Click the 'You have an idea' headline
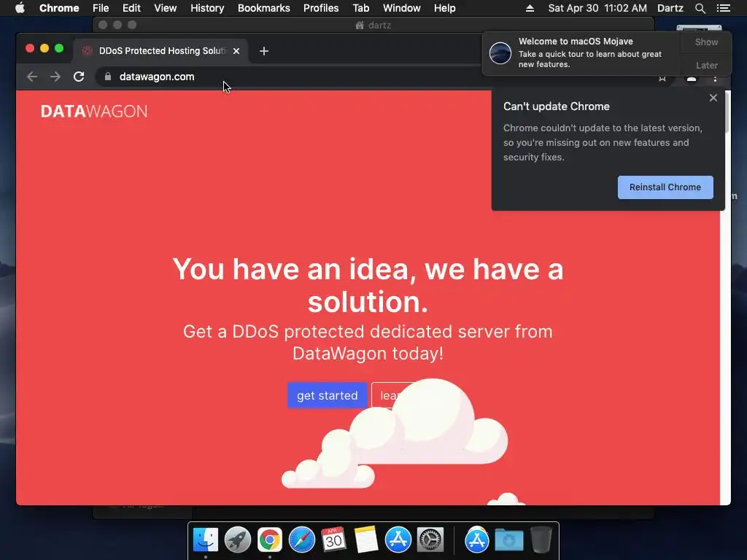 (x=368, y=285)
